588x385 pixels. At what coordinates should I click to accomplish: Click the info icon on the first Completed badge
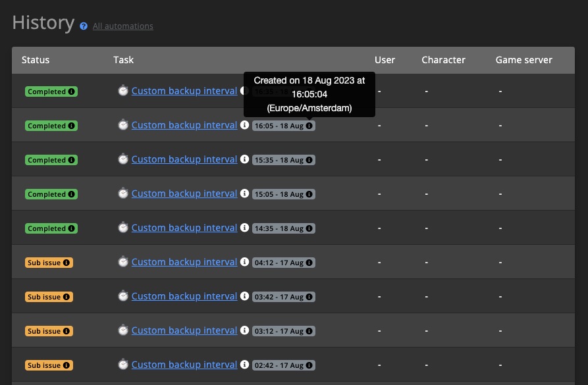point(71,91)
